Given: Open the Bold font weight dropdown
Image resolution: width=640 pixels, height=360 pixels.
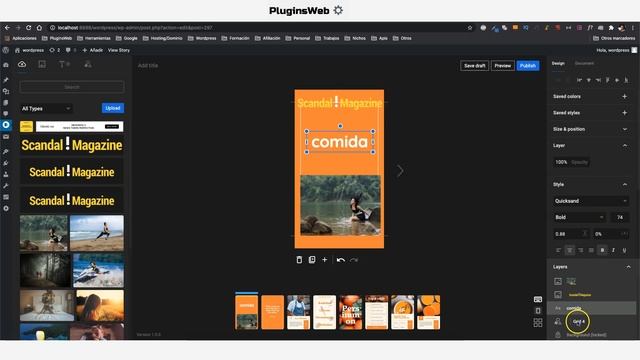Looking at the screenshot, I should [x=579, y=217].
